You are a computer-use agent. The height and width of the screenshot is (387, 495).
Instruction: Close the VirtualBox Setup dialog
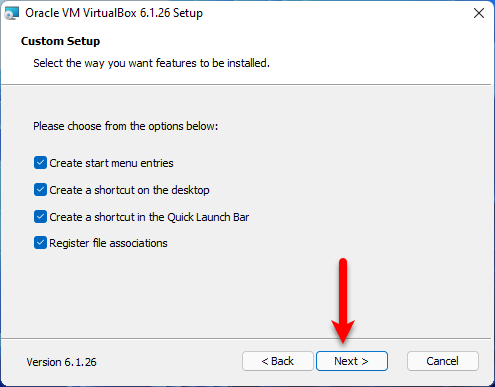click(479, 13)
